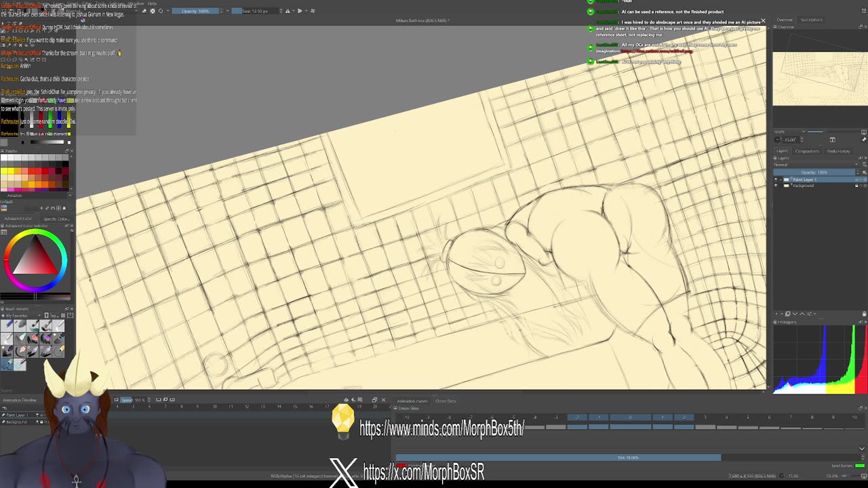Screen dimensions: 868x488
Task: Select the Mikan Bath.kra document tab
Action: point(422,20)
